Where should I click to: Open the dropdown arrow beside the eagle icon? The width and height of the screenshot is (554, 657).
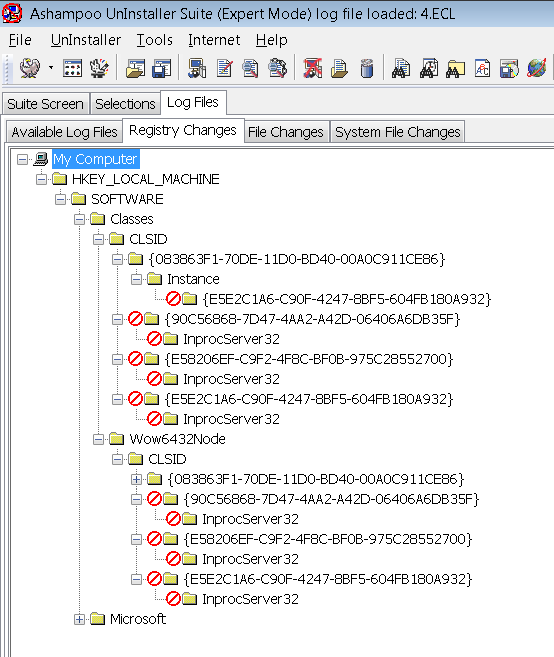(51, 67)
